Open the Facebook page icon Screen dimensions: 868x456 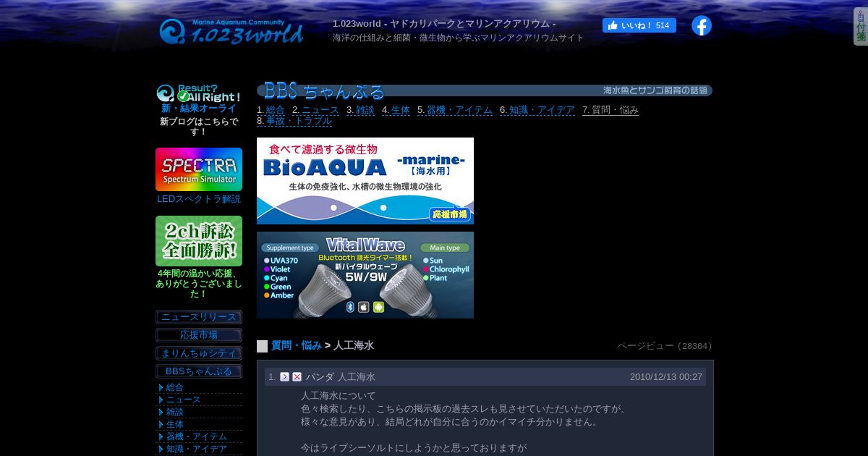click(702, 25)
